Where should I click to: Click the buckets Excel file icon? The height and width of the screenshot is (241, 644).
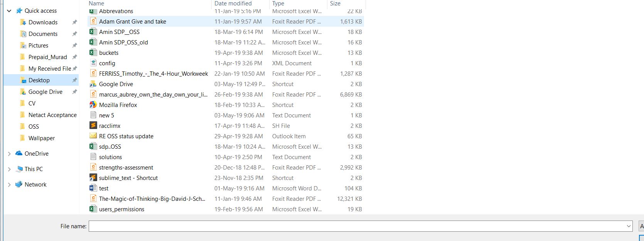point(93,53)
